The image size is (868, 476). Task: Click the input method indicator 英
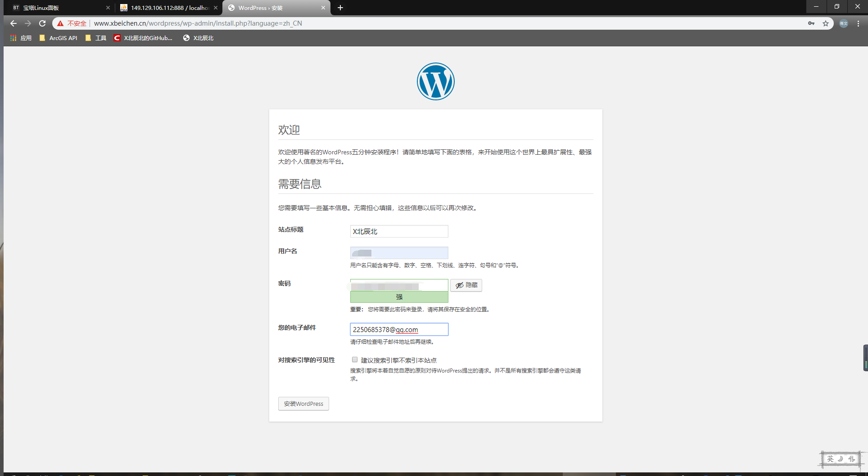click(830, 459)
